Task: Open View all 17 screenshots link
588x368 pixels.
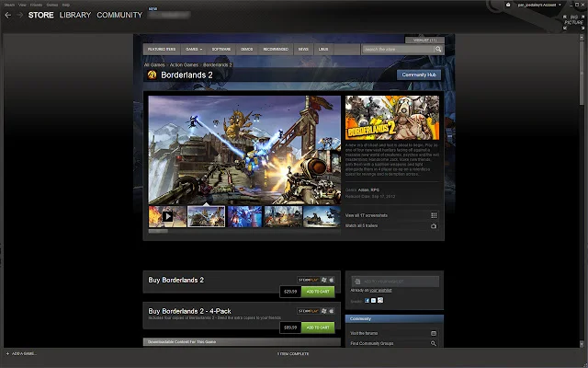Action: coord(367,215)
